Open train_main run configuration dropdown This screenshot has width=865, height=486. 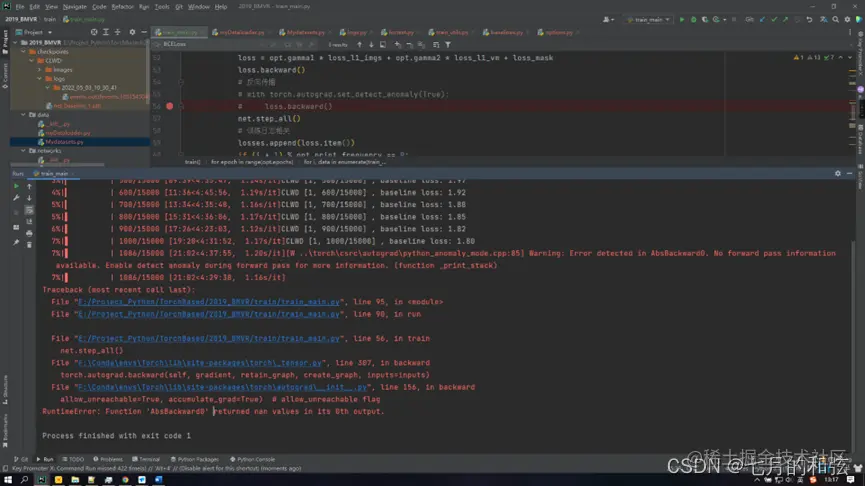coord(649,19)
